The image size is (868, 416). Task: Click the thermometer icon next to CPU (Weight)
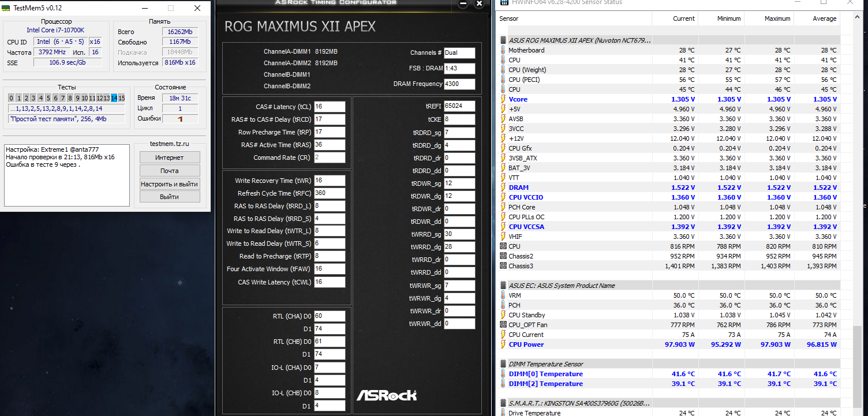(503, 70)
